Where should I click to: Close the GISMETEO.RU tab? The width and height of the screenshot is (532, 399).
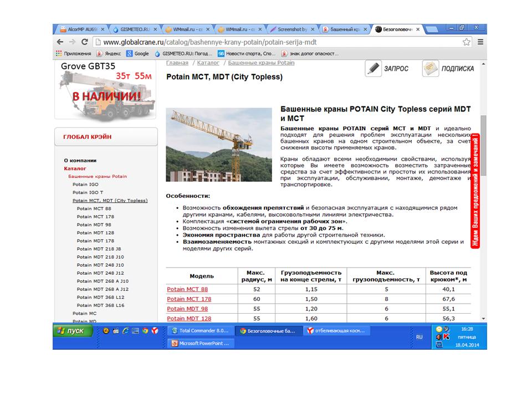point(155,29)
